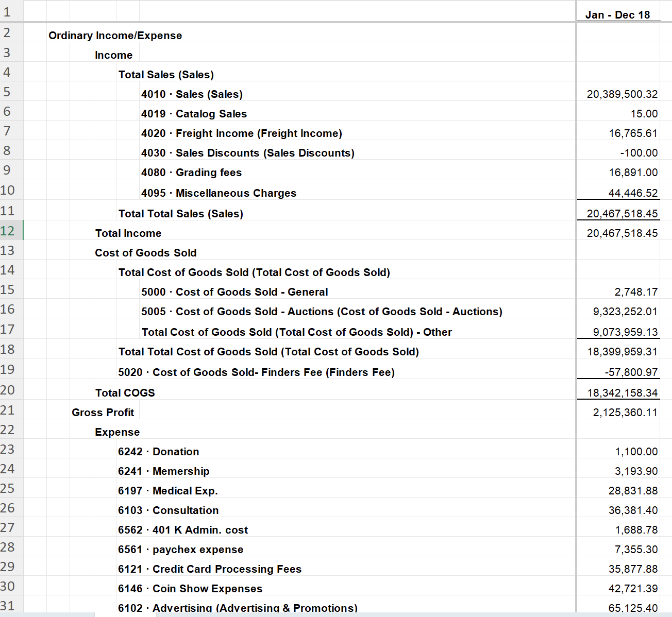Click the Total COGS amount cell
This screenshot has height=617, width=672.
(x=618, y=393)
